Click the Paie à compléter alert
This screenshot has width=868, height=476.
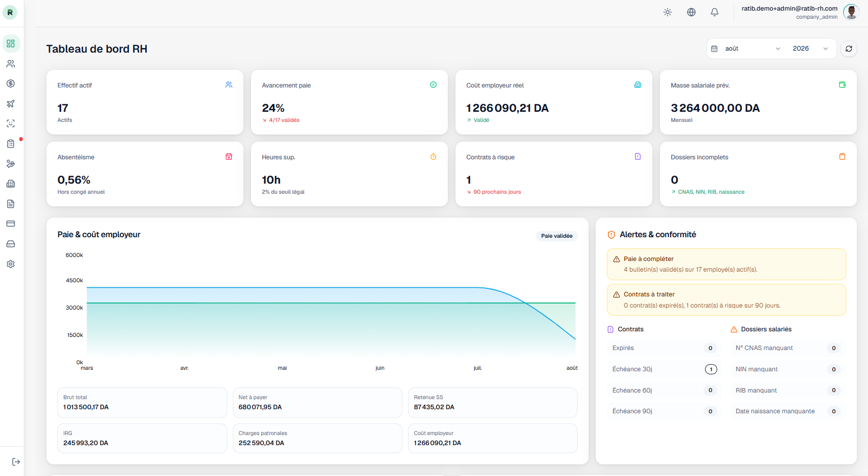726,264
